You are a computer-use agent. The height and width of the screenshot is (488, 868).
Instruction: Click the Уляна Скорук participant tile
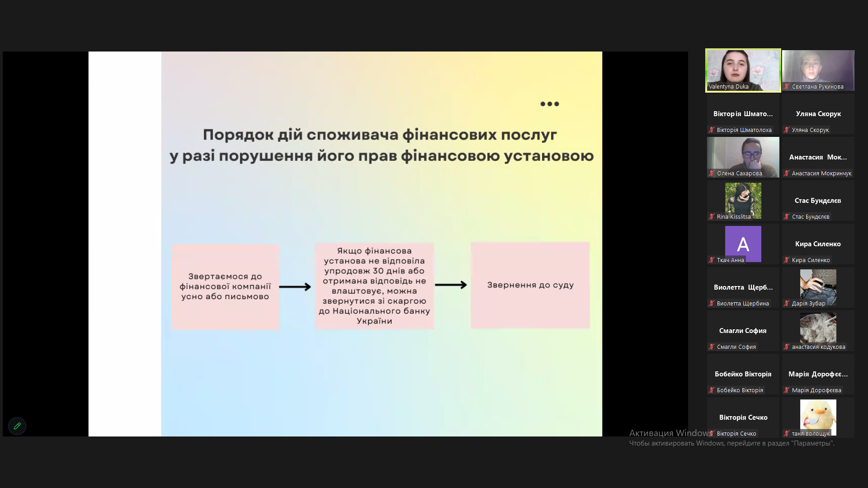[818, 114]
